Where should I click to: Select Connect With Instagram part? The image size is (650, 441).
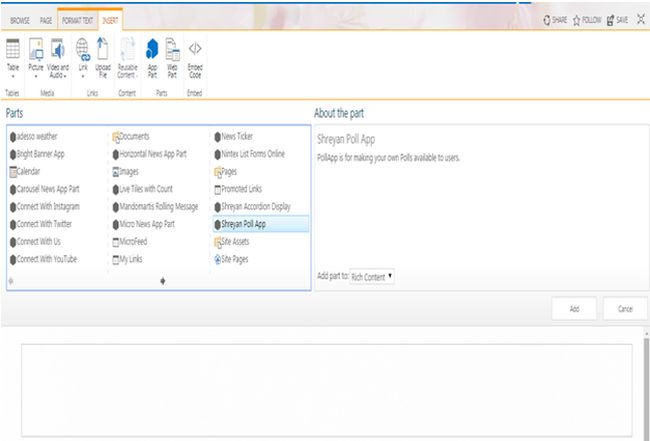click(x=45, y=207)
